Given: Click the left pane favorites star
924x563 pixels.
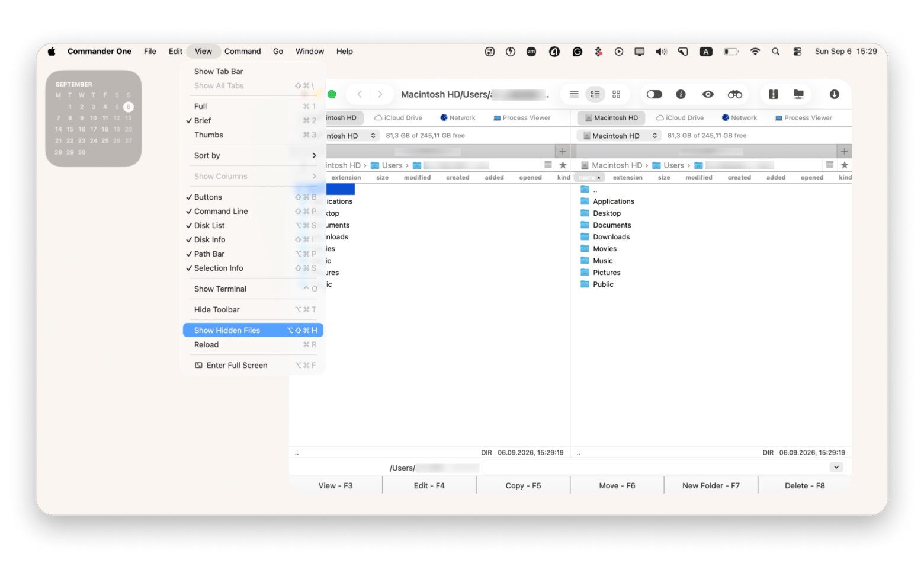Looking at the screenshot, I should [563, 165].
